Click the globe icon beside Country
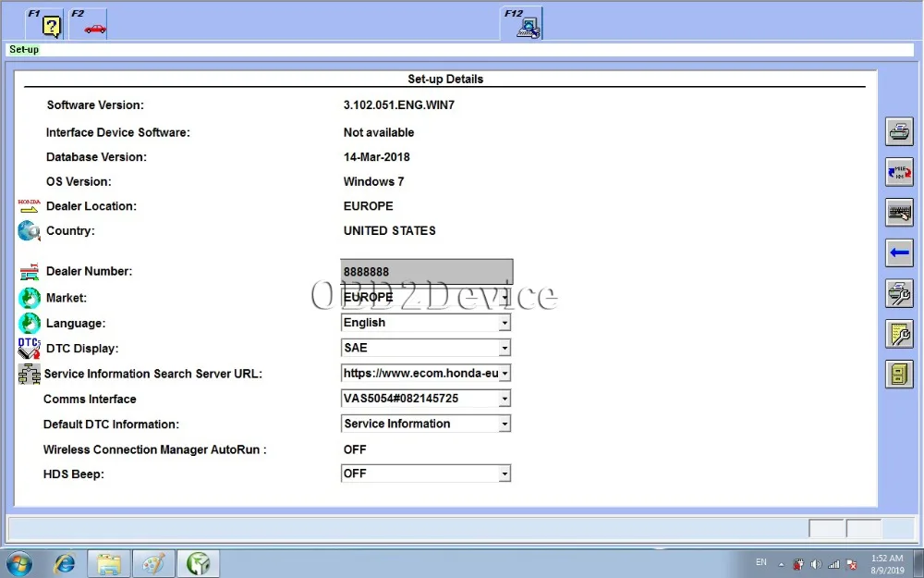This screenshot has height=578, width=924. (29, 230)
